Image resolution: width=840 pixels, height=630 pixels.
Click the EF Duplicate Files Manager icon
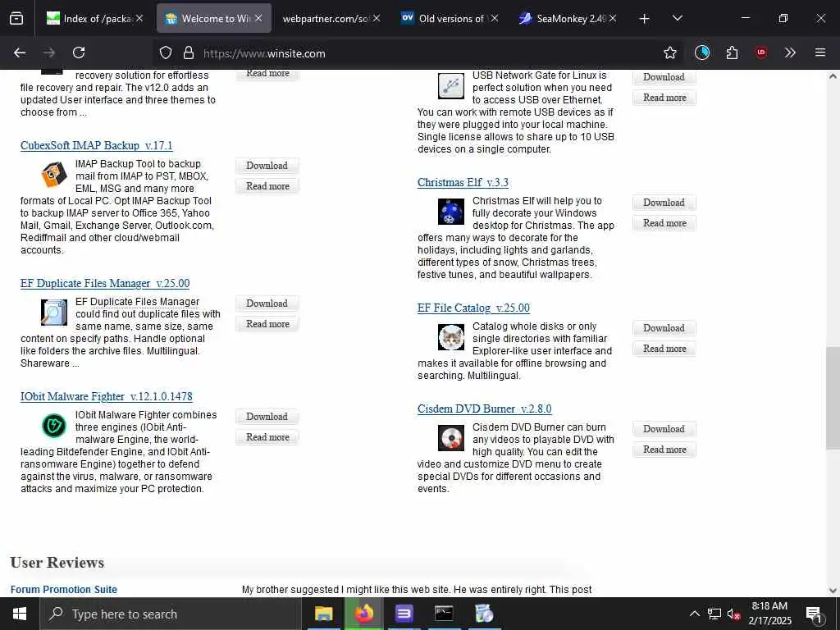point(54,313)
